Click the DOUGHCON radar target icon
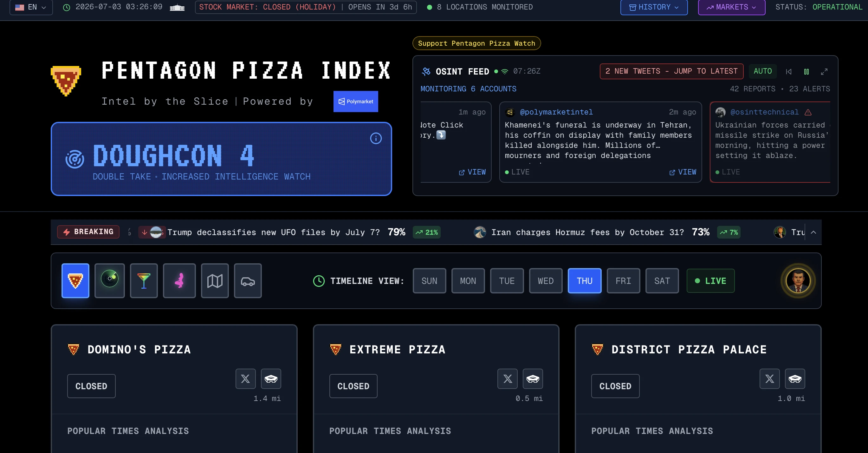Viewport: 868px width, 453px height. click(74, 159)
